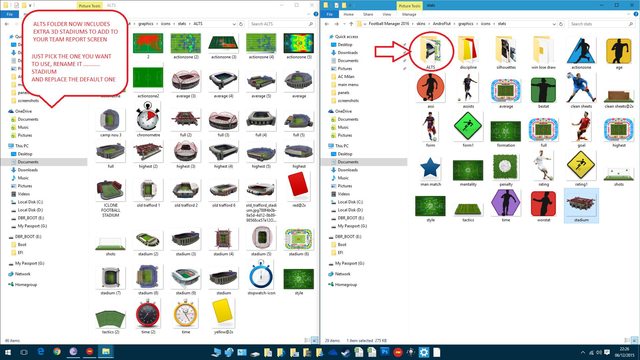Select the camp nou 3 stadium image
640x360 pixels.
111,122
